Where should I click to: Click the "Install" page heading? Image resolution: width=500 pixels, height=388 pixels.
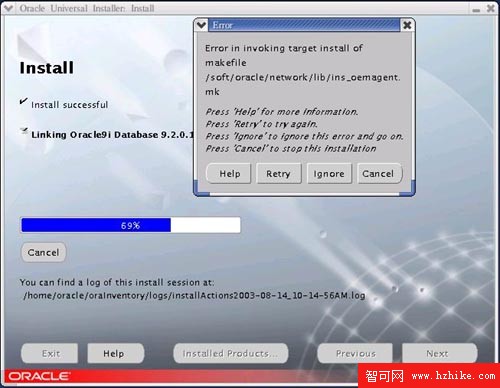[47, 68]
